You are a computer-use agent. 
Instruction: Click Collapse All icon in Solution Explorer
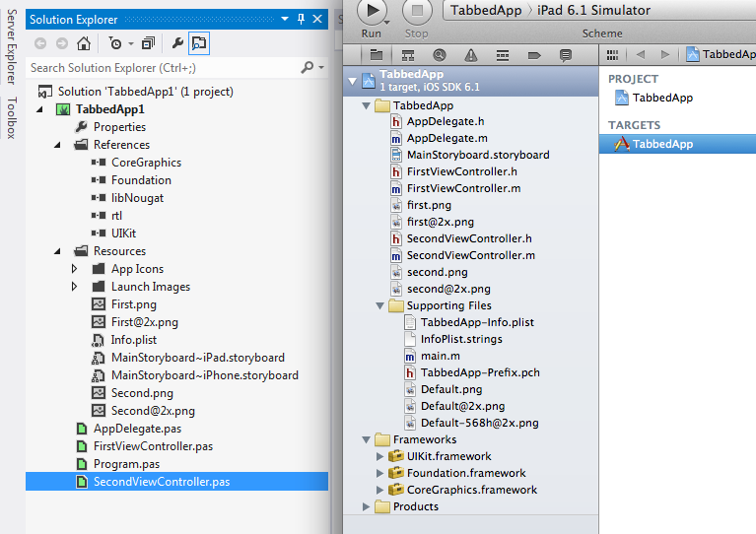coord(148,44)
